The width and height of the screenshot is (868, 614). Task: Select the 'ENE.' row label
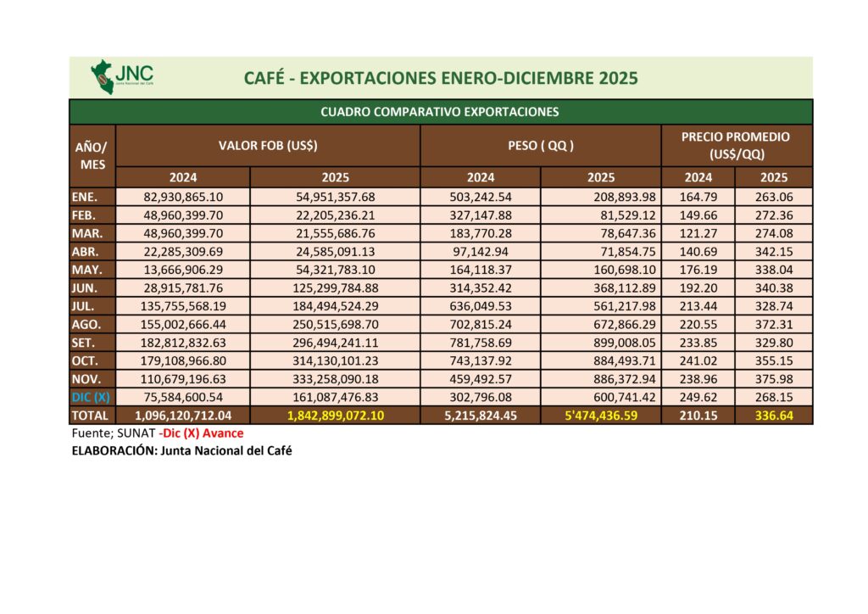(x=85, y=197)
